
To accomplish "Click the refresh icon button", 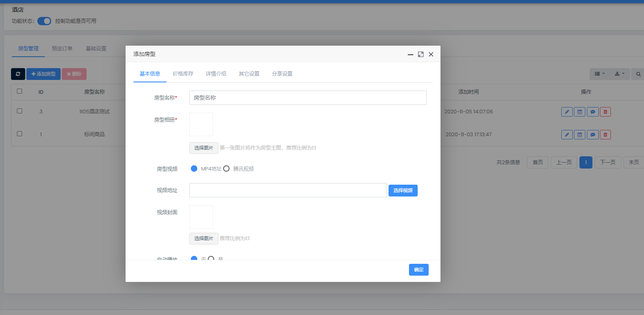I will pos(18,74).
